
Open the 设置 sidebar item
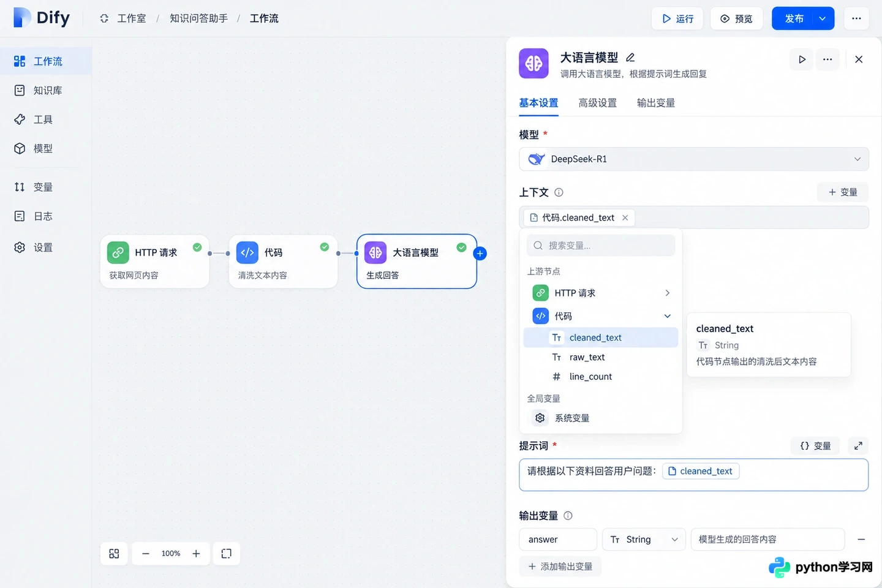pyautogui.click(x=46, y=247)
